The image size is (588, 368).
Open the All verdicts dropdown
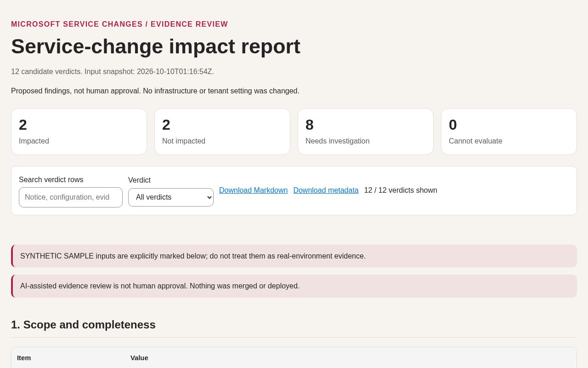click(x=171, y=197)
